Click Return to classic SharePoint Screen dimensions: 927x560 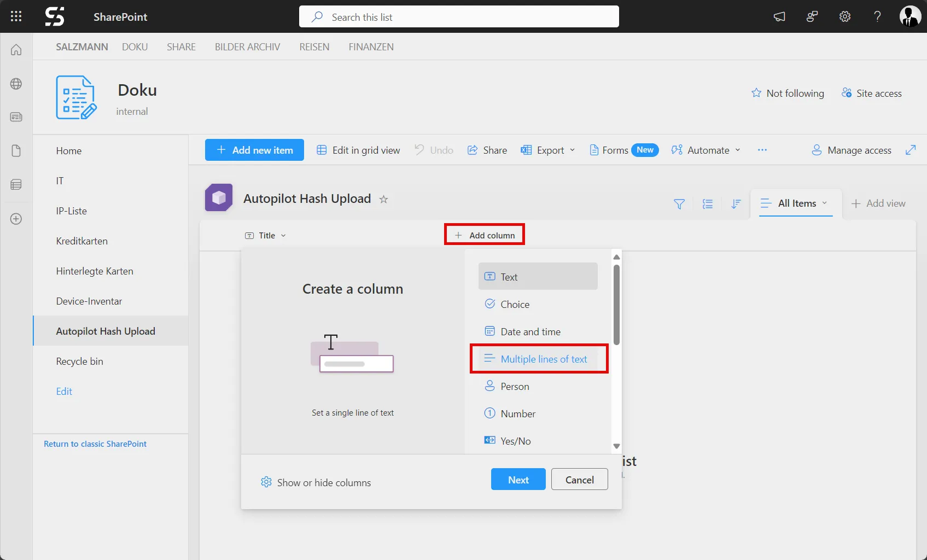click(x=95, y=444)
